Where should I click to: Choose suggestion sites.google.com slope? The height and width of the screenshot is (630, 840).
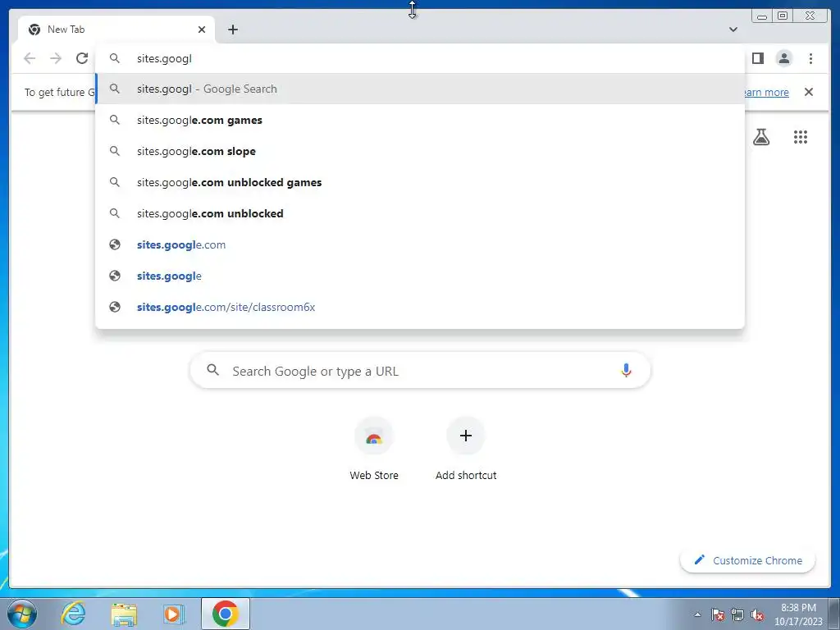tap(420, 151)
